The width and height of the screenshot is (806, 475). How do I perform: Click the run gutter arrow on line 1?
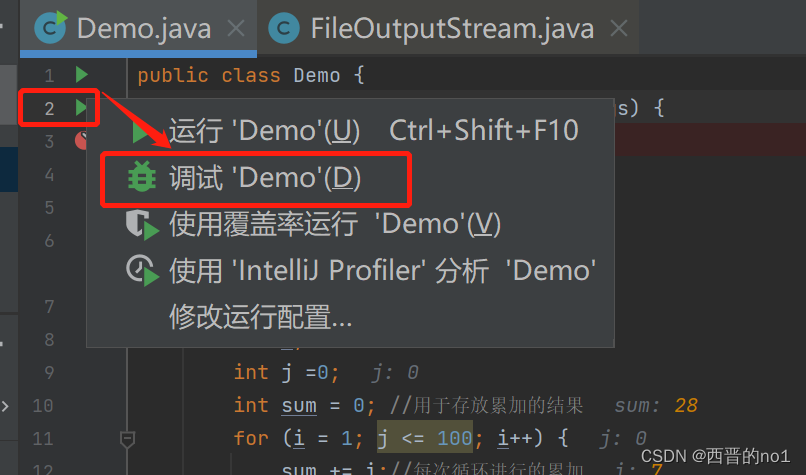point(82,75)
